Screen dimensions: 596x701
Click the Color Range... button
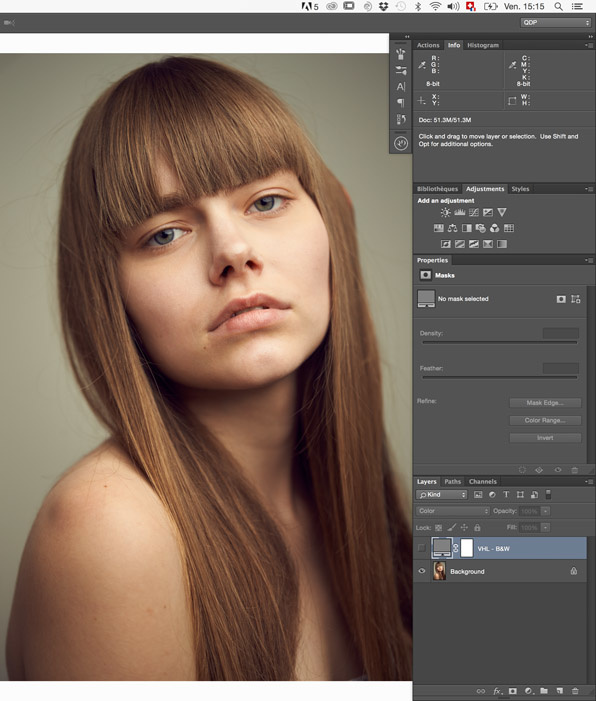click(x=545, y=420)
